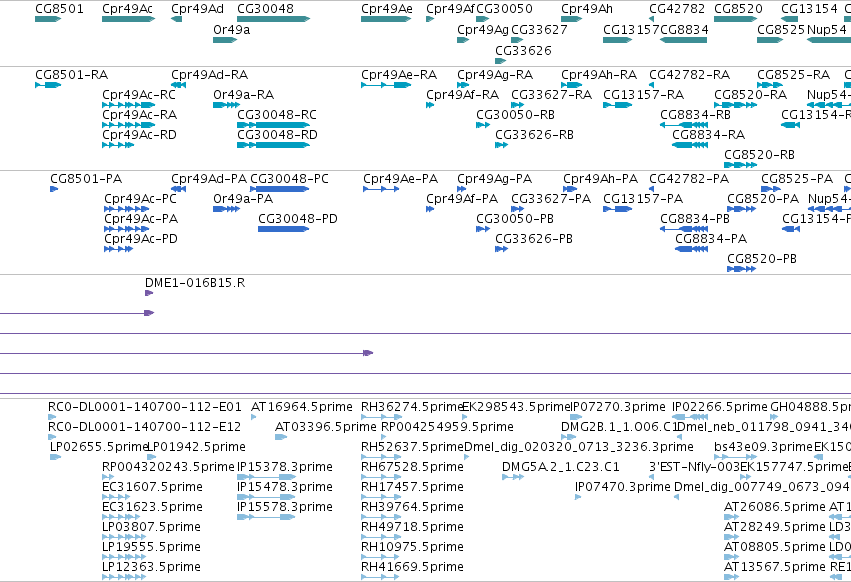Click the CG13157-PA protein label
Viewport: 851px width, 582px height.
tap(643, 199)
